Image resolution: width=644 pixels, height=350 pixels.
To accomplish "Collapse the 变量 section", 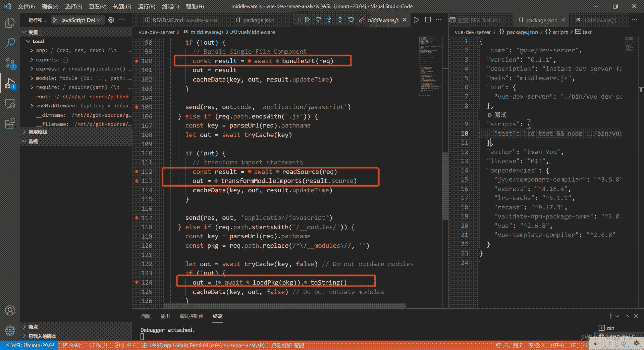I will click(24, 32).
